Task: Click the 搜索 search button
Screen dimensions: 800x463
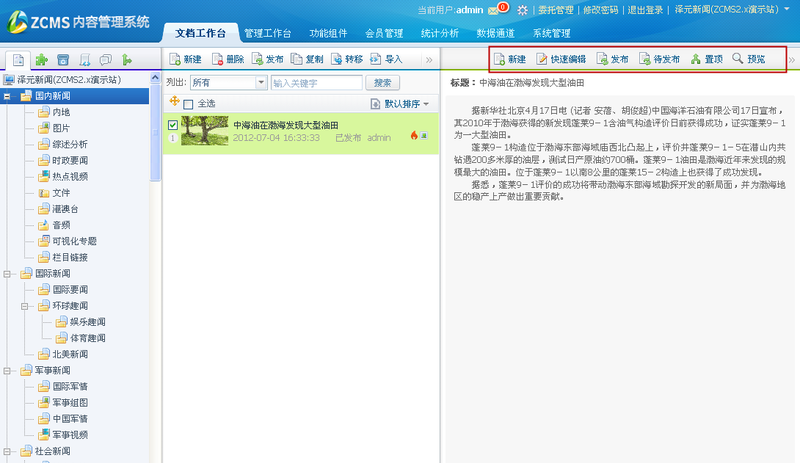Action: click(x=382, y=82)
